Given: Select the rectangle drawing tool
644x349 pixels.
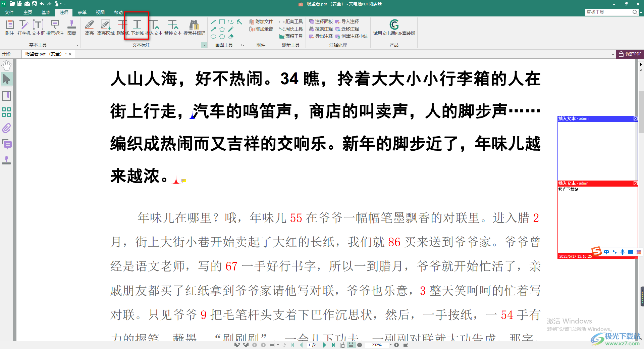Looking at the screenshot, I should click(222, 22).
